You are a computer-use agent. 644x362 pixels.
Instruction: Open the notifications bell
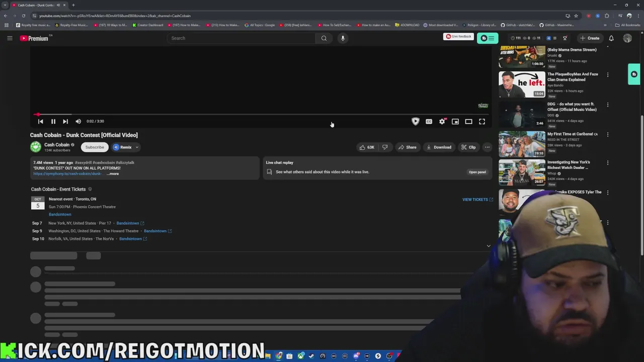pyautogui.click(x=611, y=38)
